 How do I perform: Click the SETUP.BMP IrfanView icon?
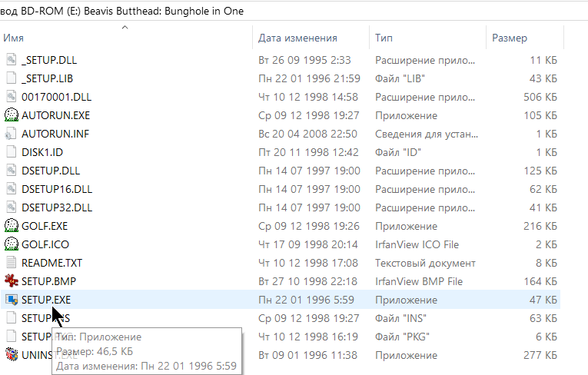[12, 281]
